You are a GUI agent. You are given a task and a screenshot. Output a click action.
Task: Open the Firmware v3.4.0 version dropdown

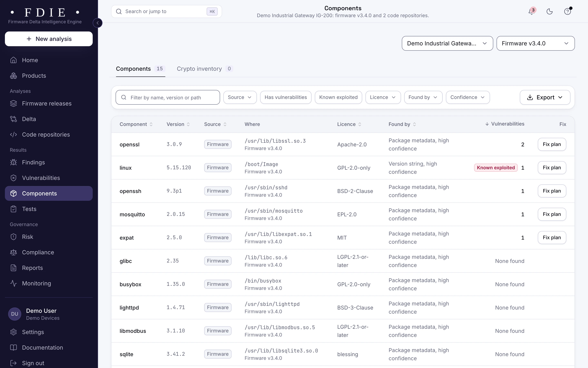[536, 43]
